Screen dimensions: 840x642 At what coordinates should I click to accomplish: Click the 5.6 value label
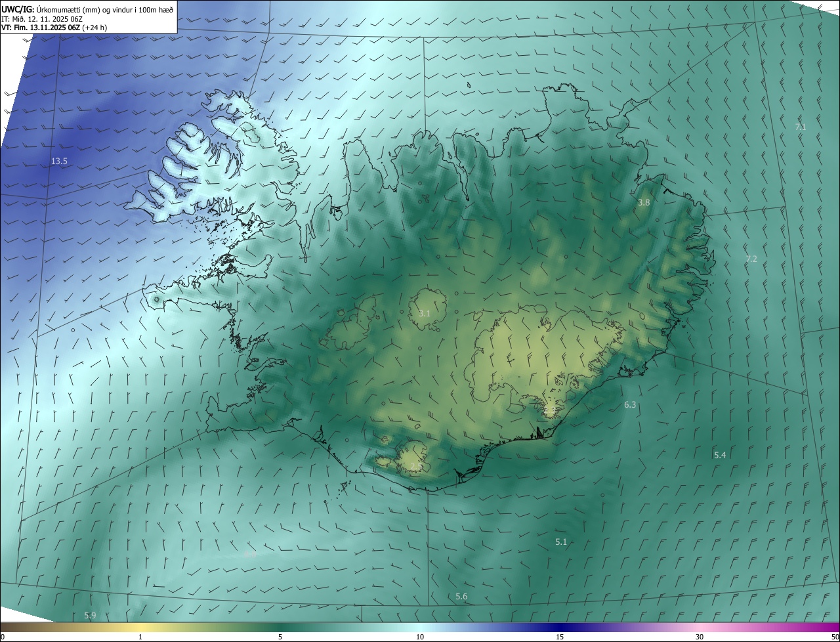461,597
